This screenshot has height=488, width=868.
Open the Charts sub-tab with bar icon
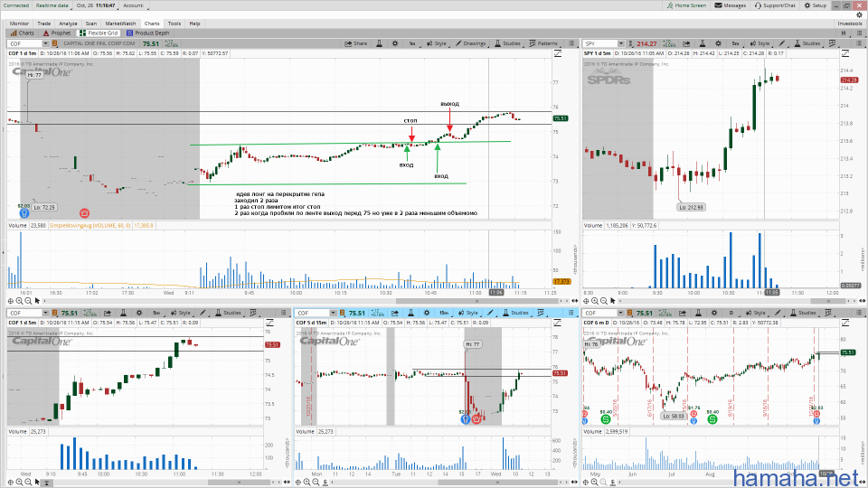22,33
